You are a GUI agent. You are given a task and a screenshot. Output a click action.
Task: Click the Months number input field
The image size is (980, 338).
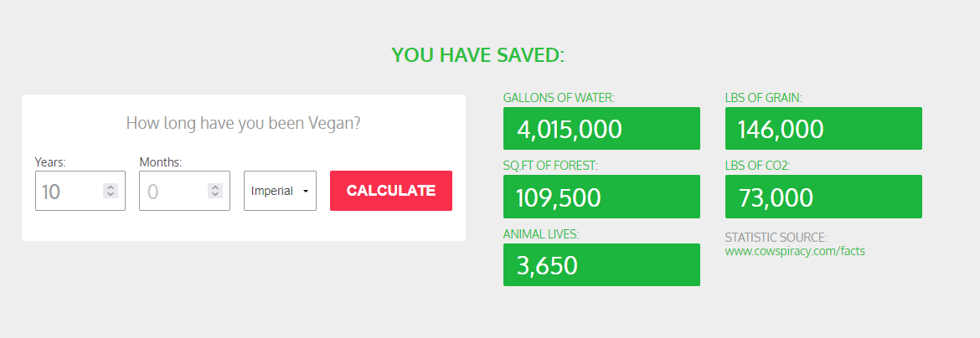click(x=173, y=191)
